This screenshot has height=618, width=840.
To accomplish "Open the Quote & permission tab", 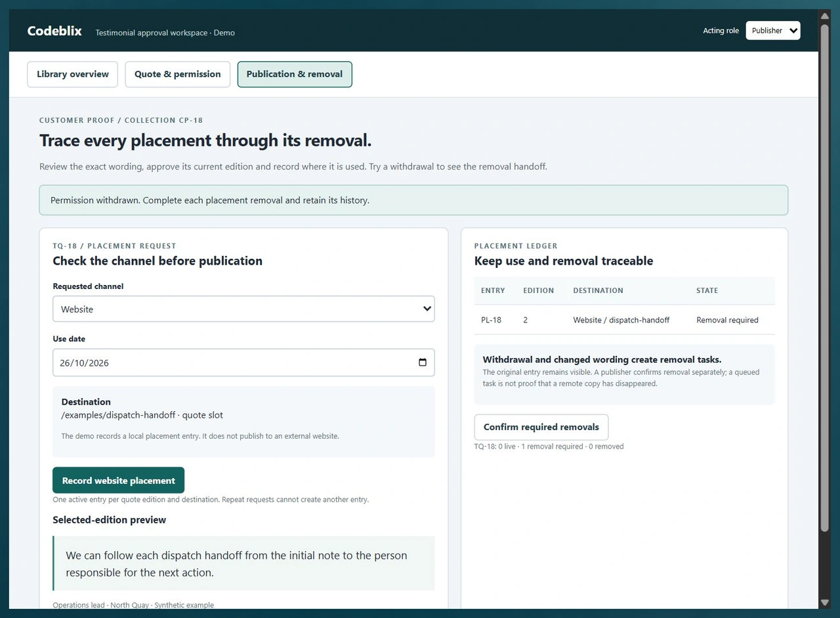I will point(177,74).
